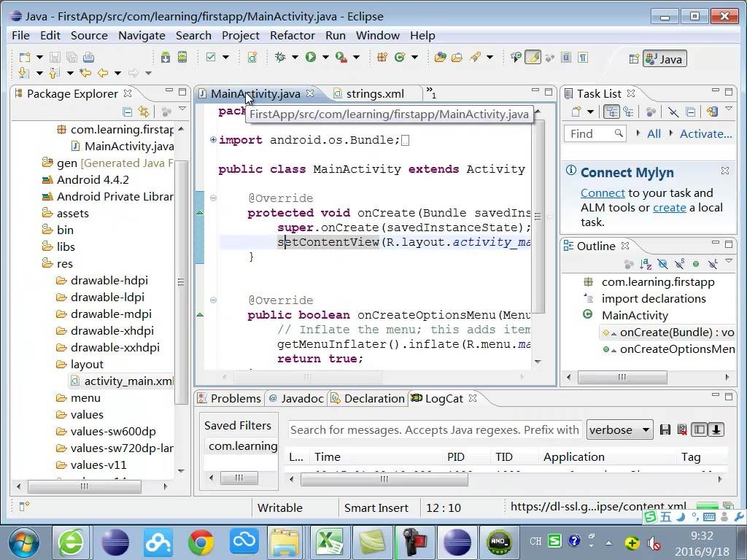Click the Find field in Task List
The width and height of the screenshot is (747, 560).
click(594, 134)
